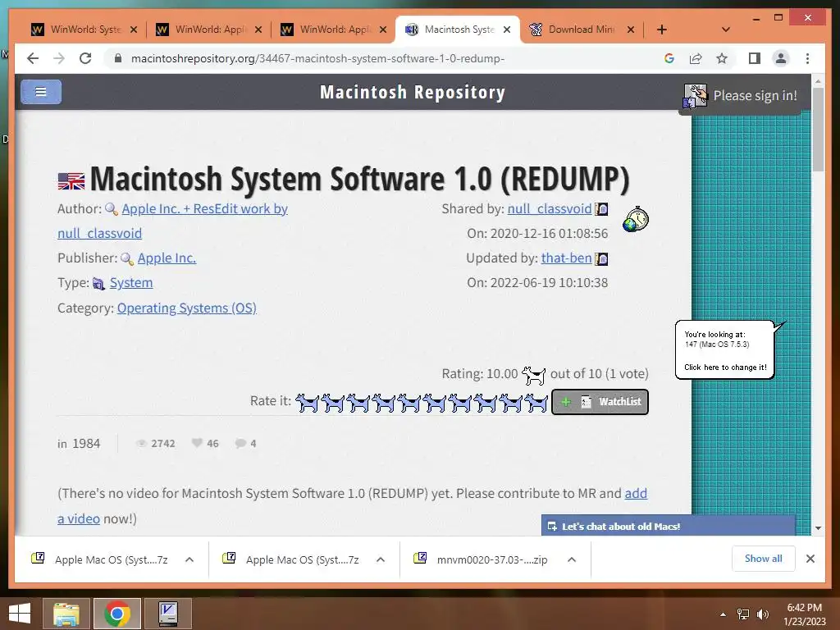Screen dimensions: 840x630
Task: Open Shared by null_classvoid link
Action: 550,209
